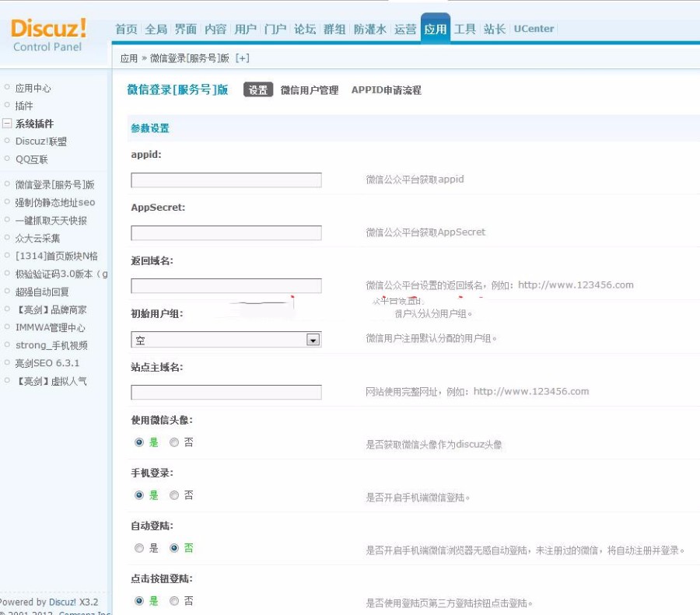Open the 初始用户组 dropdown showing 空
Viewport: 700px width, 615px height.
click(x=226, y=340)
